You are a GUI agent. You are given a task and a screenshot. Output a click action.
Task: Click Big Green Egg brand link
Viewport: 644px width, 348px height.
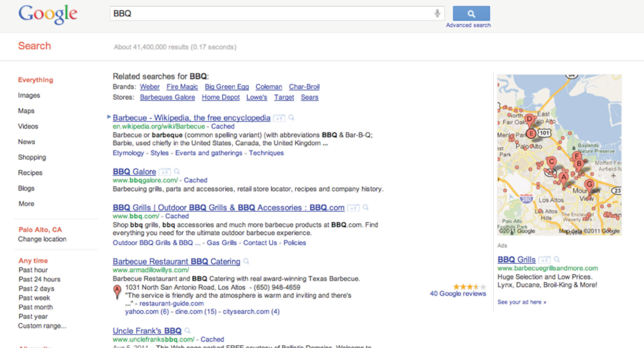pos(227,87)
